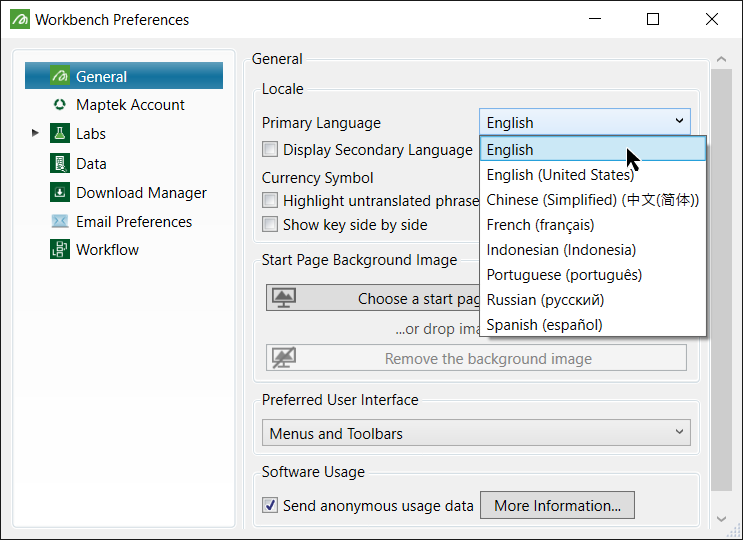Collapse the Primary Language dropdown arrow
743x540 pixels.
click(679, 122)
